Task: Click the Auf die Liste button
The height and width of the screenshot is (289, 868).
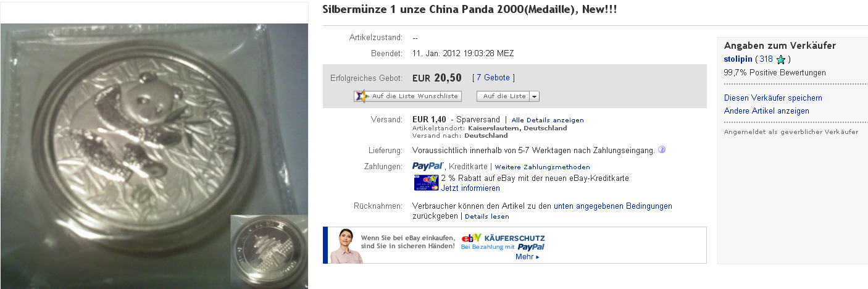Action: coord(504,96)
